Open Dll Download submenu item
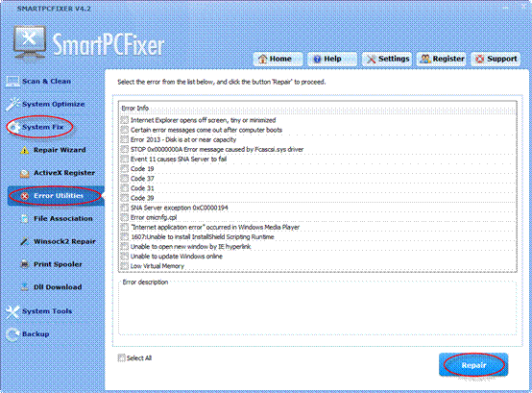The image size is (532, 393). (58, 286)
